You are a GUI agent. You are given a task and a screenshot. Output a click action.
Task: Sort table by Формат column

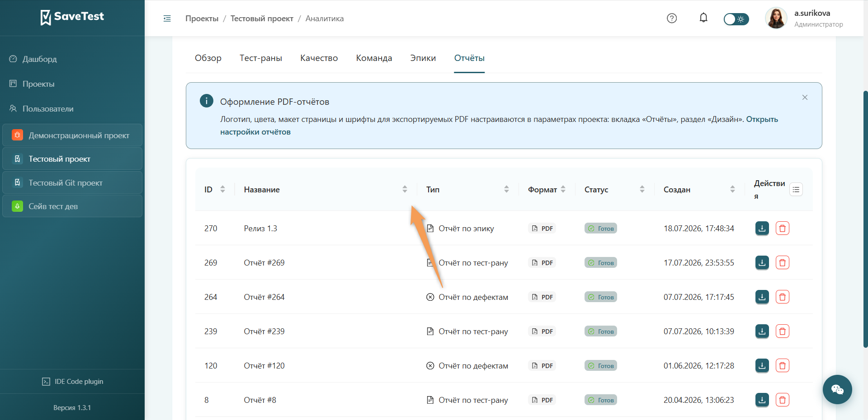click(x=563, y=190)
